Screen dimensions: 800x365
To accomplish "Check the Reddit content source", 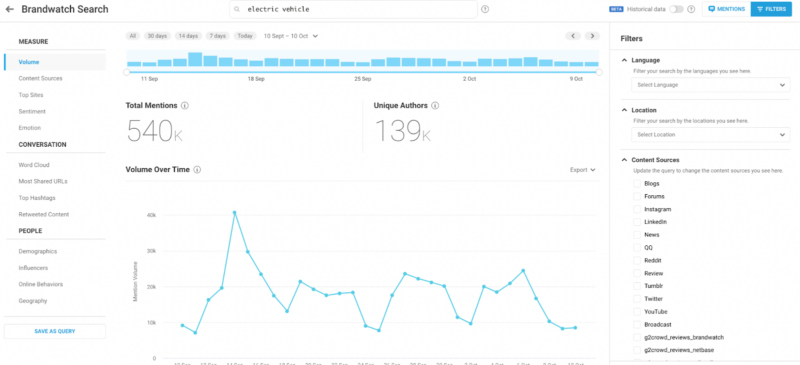I will click(637, 260).
